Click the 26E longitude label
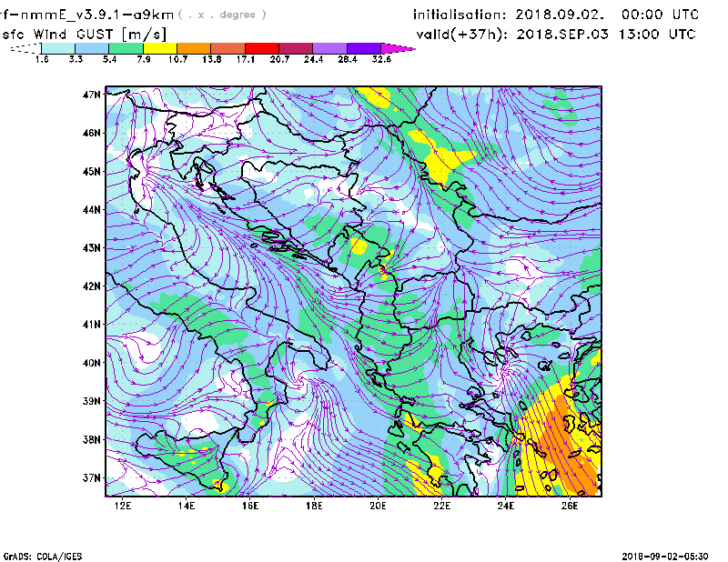Image resolution: width=728 pixels, height=562 pixels. tap(570, 506)
